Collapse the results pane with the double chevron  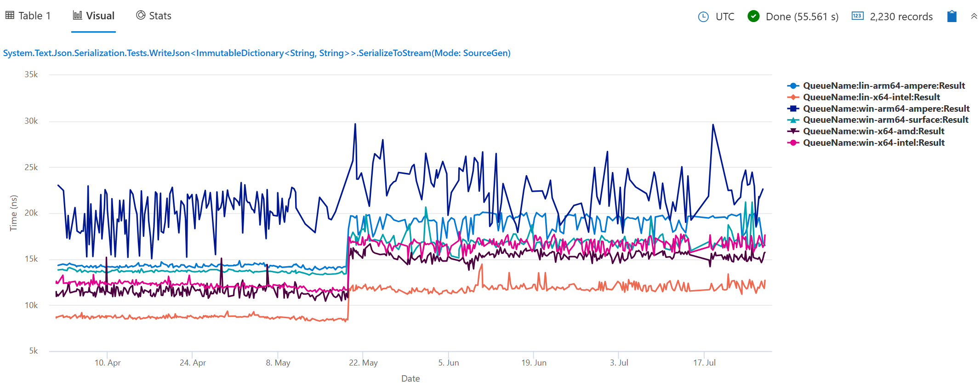pos(974,16)
